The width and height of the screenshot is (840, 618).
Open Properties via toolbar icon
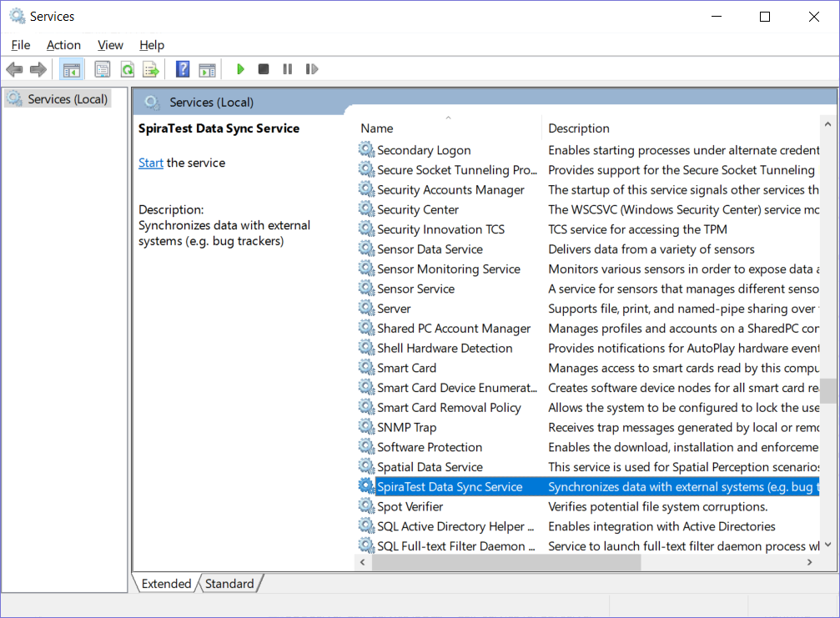coord(103,69)
